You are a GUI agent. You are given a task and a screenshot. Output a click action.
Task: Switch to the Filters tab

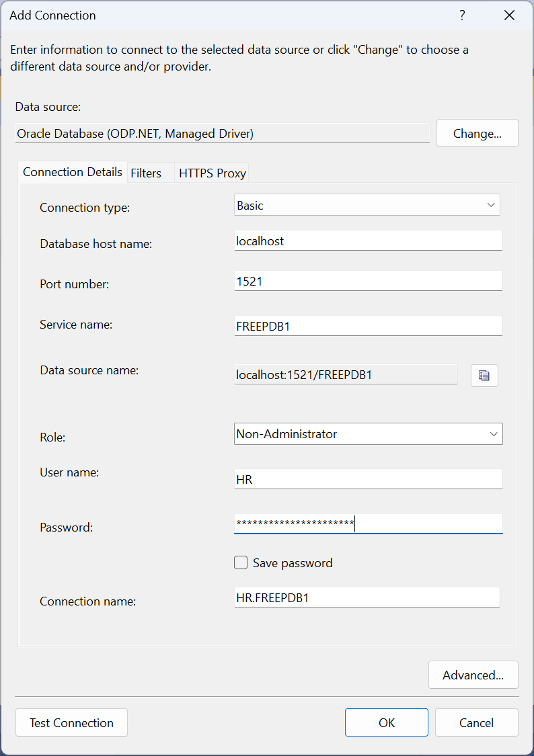pos(147,172)
